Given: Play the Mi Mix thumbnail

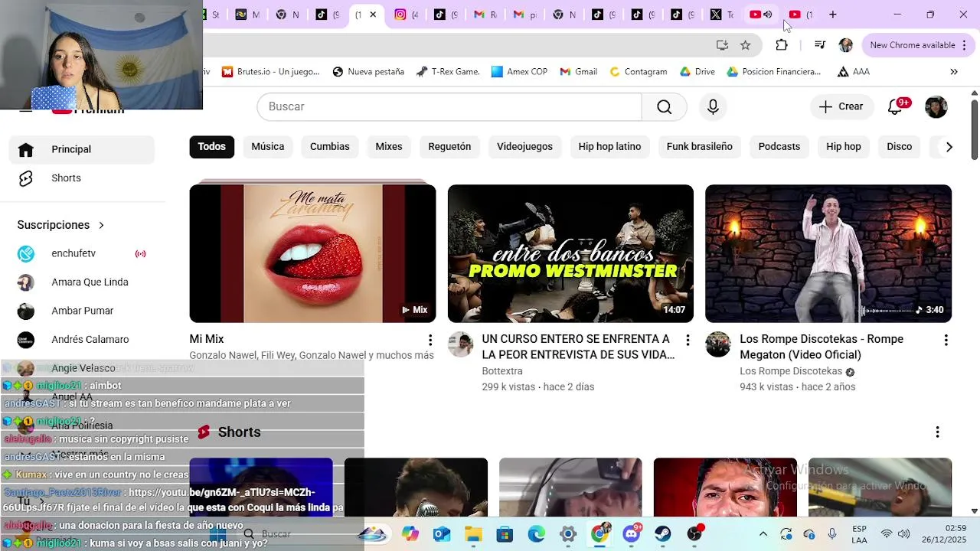Looking at the screenshot, I should pos(312,253).
